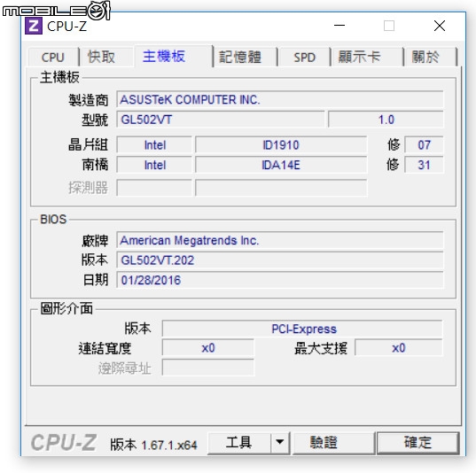The height and width of the screenshot is (473, 476).
Task: Click the chipset revision 07 value
Action: click(x=424, y=145)
